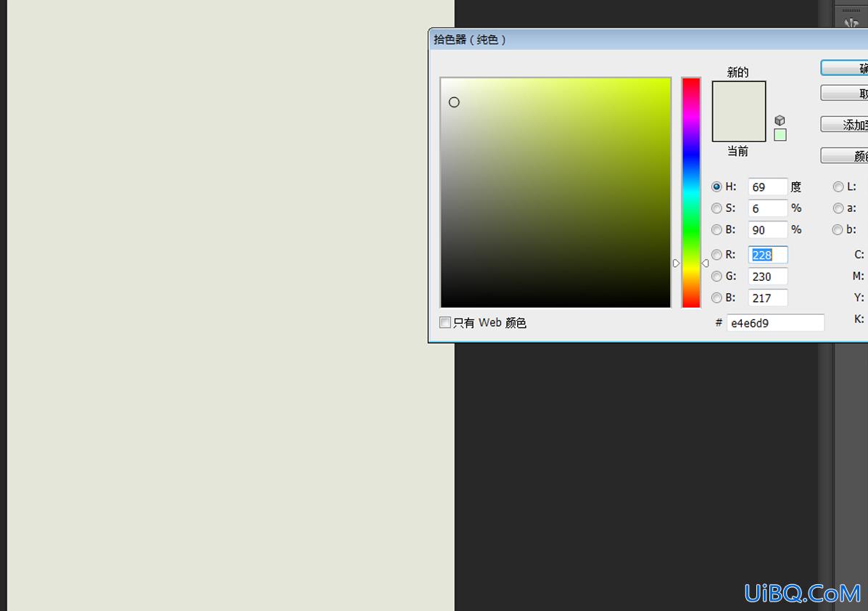The height and width of the screenshot is (611, 868).
Task: Click the 颜色库 color libraries button
Action: (x=844, y=156)
